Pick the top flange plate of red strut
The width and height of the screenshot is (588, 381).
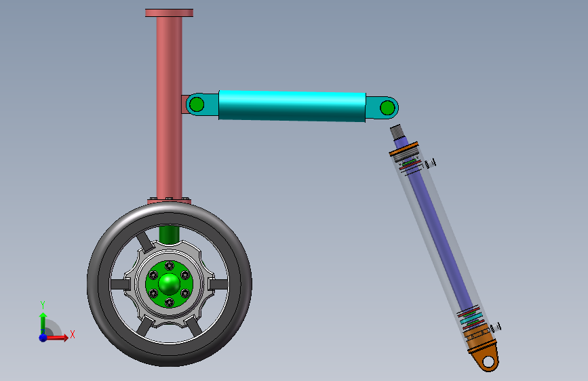point(169,13)
